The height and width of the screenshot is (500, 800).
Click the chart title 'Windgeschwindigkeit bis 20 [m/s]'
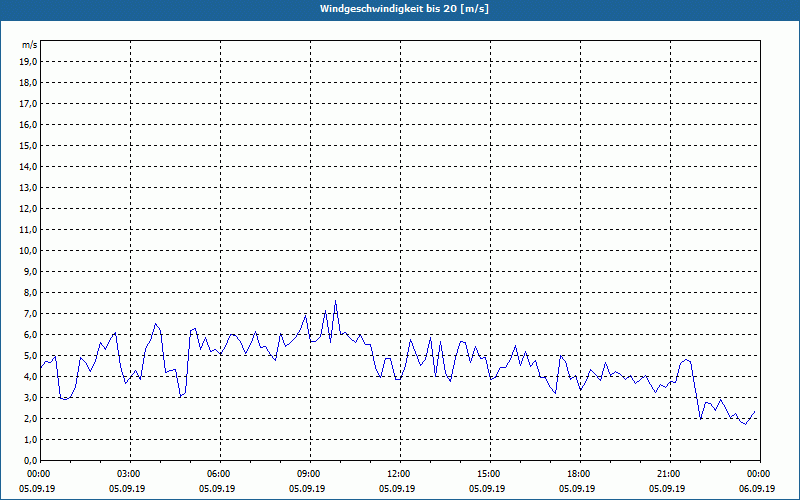[x=404, y=9]
